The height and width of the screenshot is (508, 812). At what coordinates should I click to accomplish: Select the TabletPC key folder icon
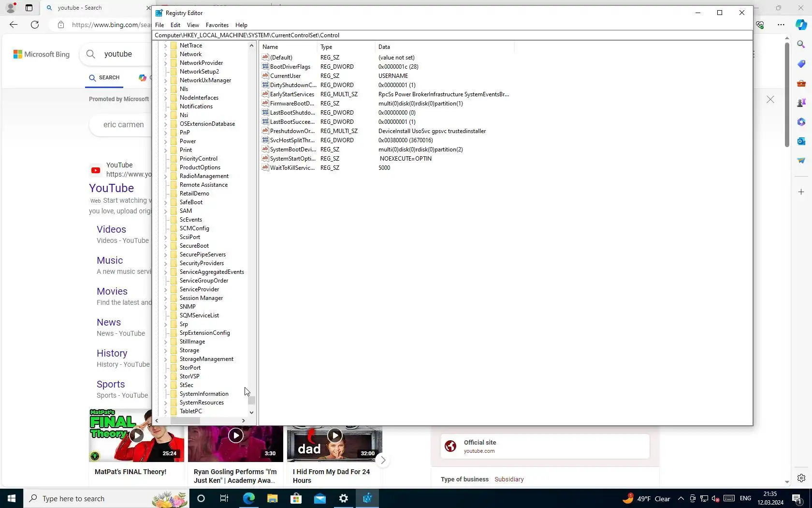(174, 411)
